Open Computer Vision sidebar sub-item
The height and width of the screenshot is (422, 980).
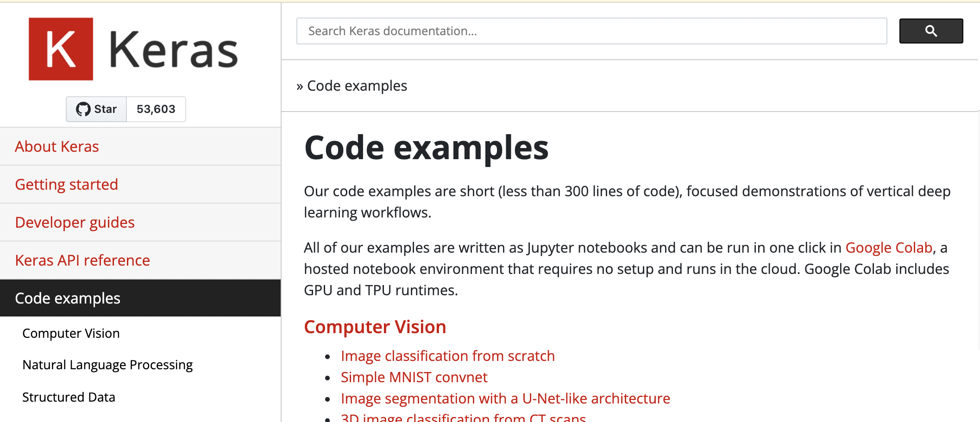click(71, 334)
